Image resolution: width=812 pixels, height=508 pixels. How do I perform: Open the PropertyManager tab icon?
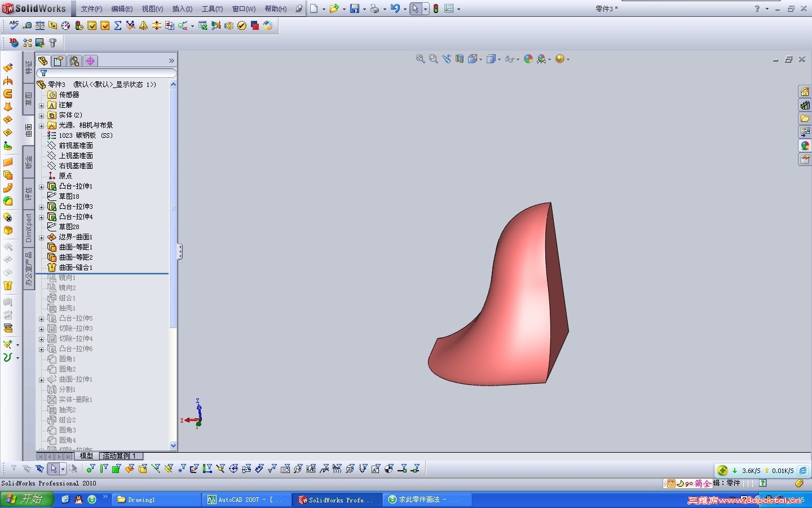(x=59, y=60)
